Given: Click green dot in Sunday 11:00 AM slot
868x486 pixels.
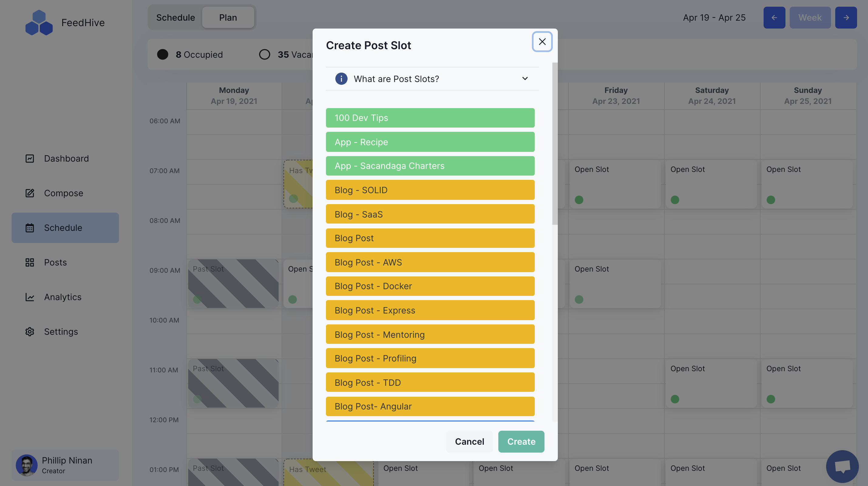Looking at the screenshot, I should (771, 399).
